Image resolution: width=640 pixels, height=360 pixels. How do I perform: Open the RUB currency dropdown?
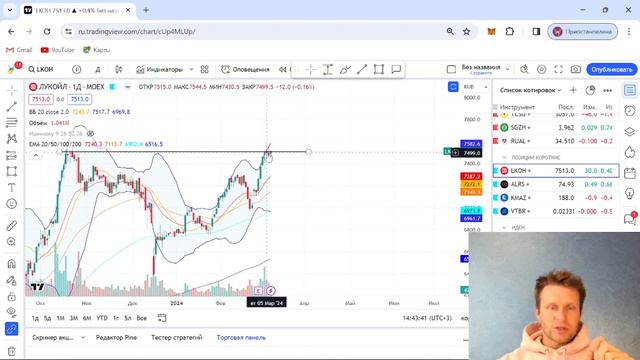coord(476,87)
